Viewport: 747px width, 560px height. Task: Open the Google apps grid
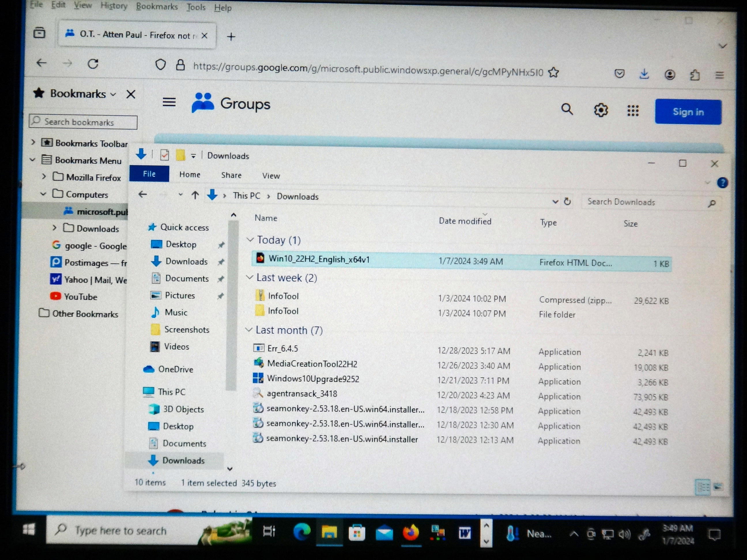[x=633, y=110]
